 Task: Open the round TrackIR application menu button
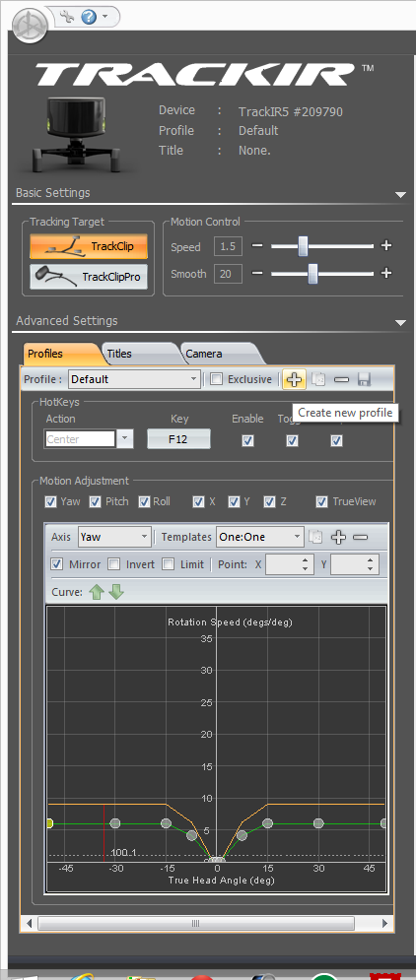(30, 26)
